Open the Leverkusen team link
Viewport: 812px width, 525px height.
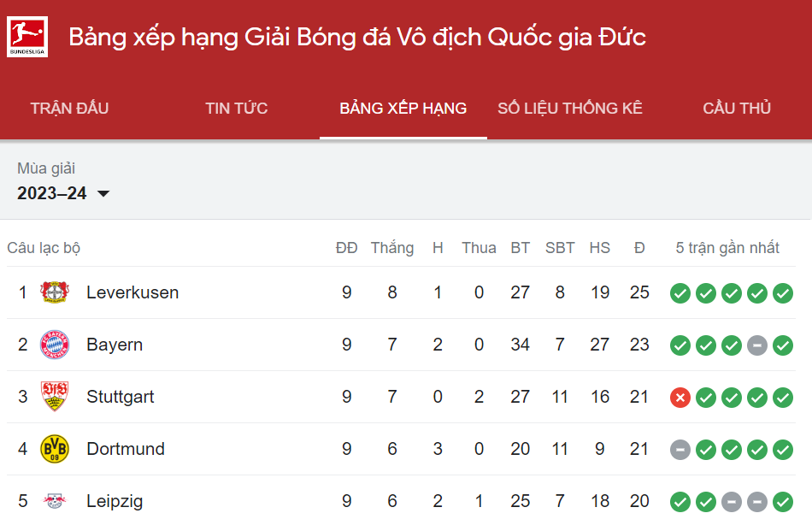(x=132, y=292)
